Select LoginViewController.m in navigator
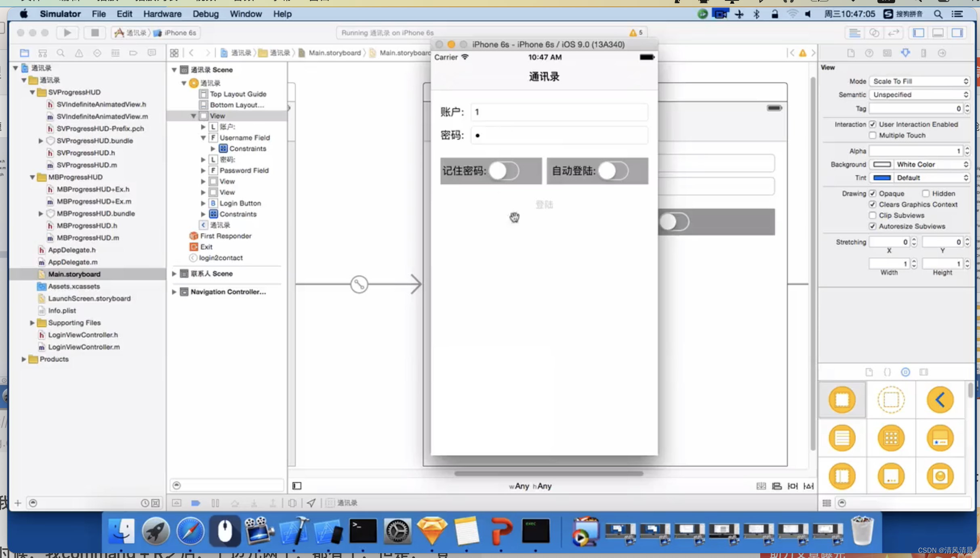The height and width of the screenshot is (558, 980). point(84,347)
